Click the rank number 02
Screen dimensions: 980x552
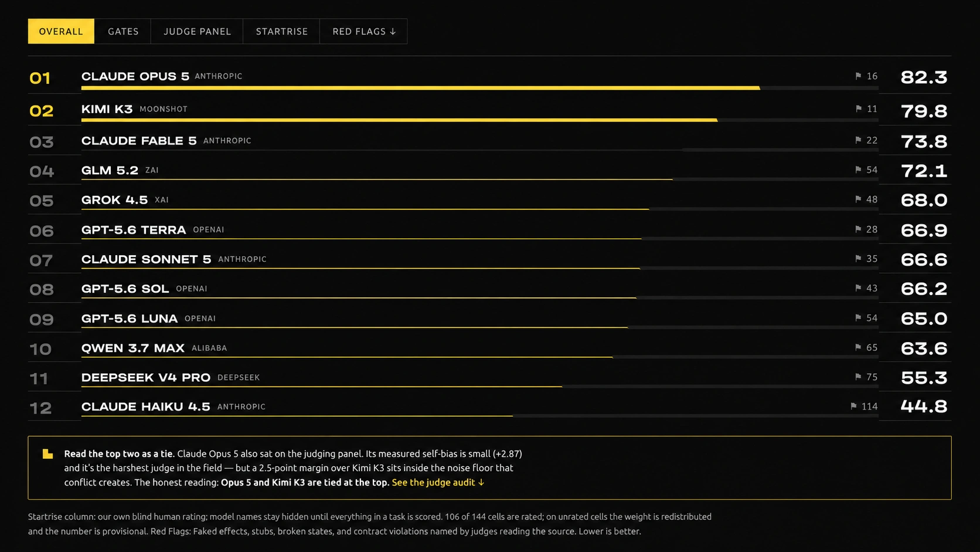click(x=41, y=111)
